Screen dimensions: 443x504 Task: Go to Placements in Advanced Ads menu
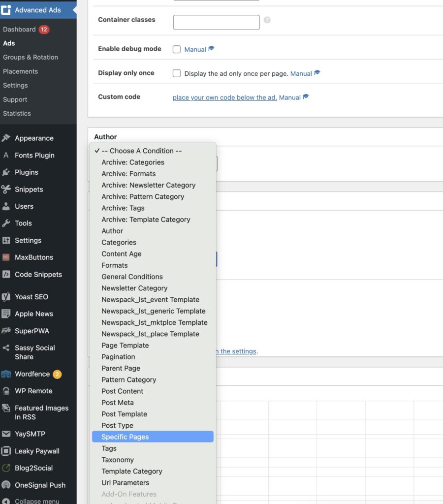coord(20,71)
